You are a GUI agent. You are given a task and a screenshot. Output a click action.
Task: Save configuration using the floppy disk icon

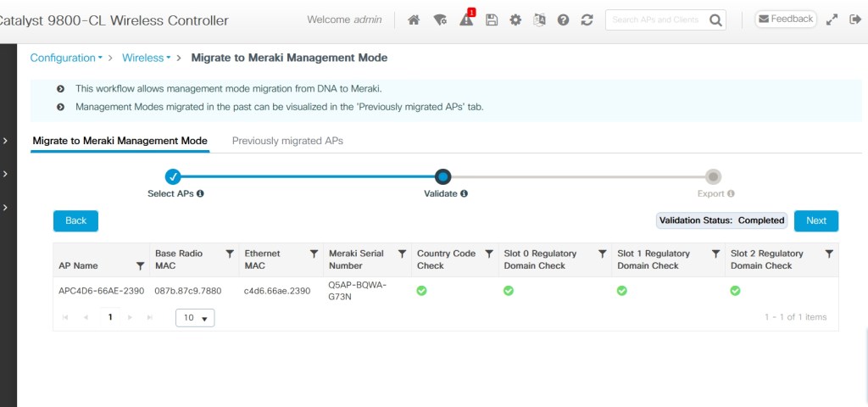coord(491,20)
